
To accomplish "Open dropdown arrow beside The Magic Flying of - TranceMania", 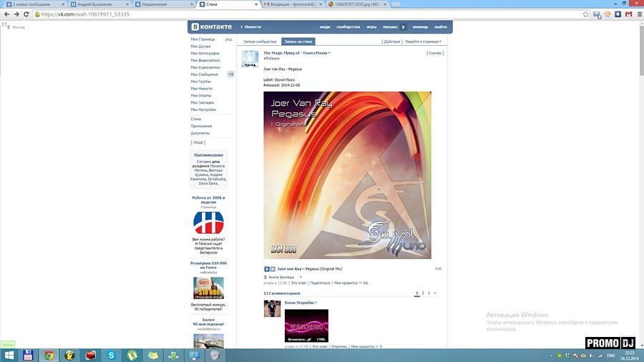I will point(329,53).
